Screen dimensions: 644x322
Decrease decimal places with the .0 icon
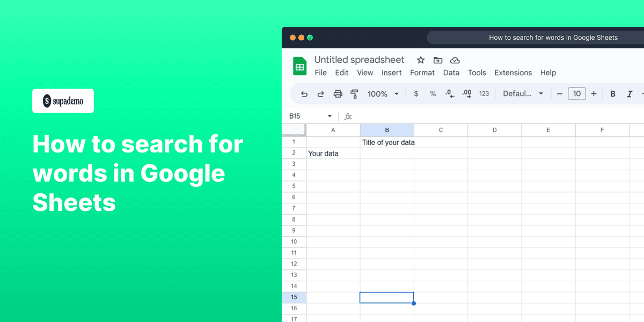(449, 93)
